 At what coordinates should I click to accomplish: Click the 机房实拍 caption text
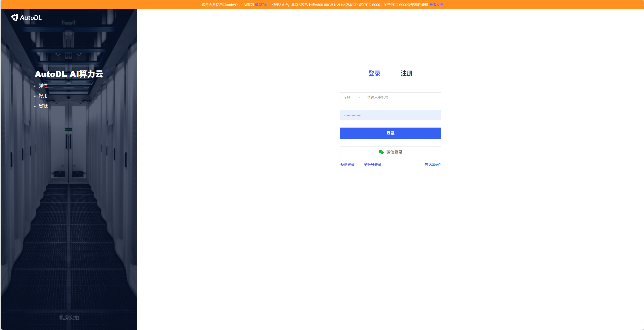[69, 318]
